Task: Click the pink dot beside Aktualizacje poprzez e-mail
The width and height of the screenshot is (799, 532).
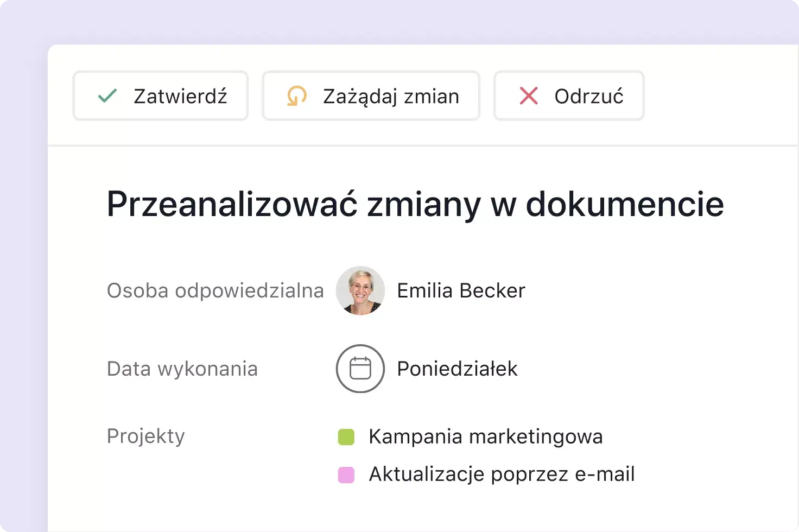Action: (x=346, y=473)
